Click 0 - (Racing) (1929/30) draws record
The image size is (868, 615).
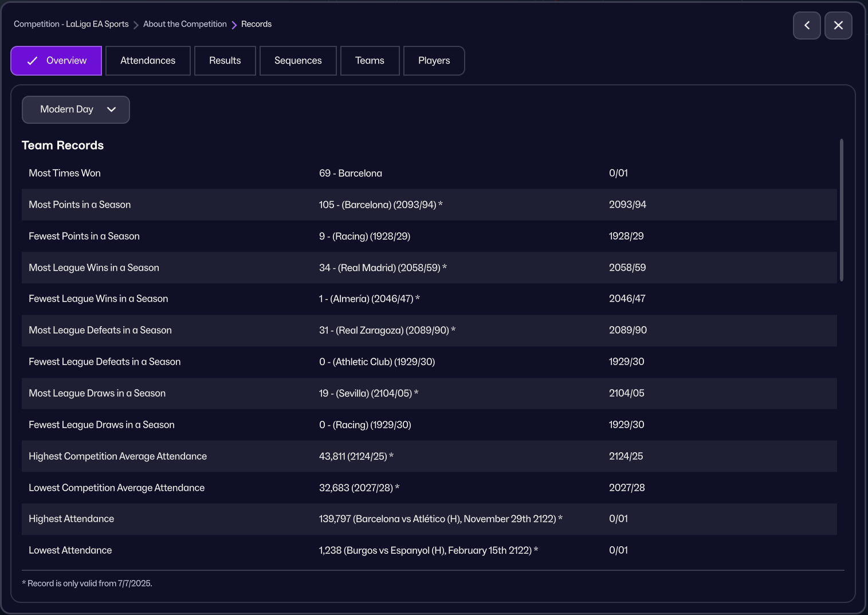[365, 425]
